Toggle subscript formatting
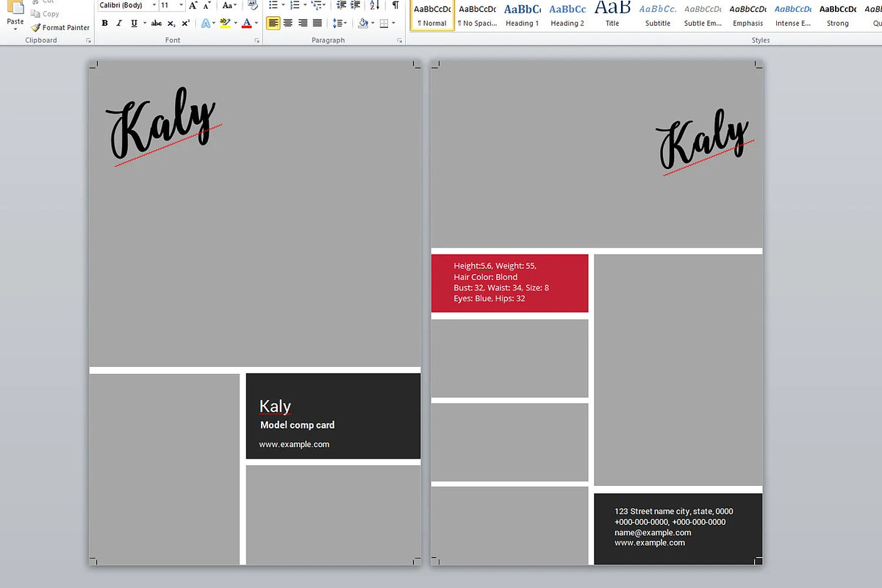882x588 pixels. [171, 24]
